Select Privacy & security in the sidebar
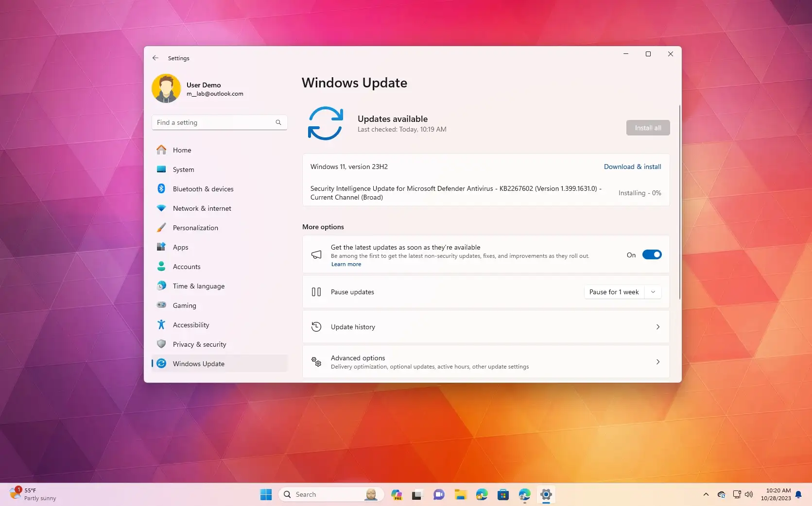This screenshot has height=506, width=812. click(x=199, y=344)
